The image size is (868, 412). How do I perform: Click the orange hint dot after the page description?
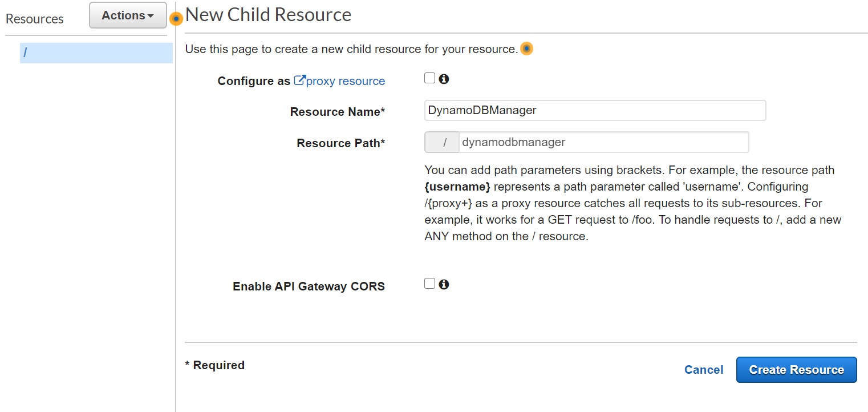click(x=526, y=49)
